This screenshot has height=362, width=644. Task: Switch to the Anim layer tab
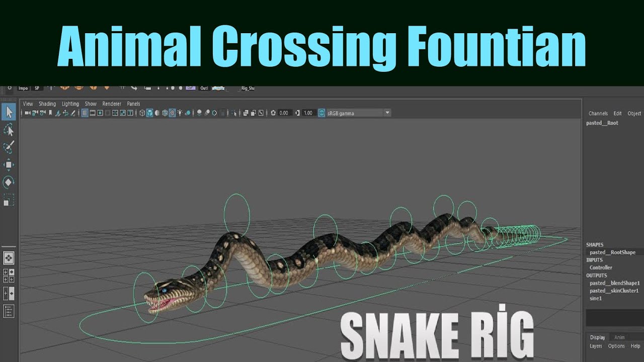619,337
